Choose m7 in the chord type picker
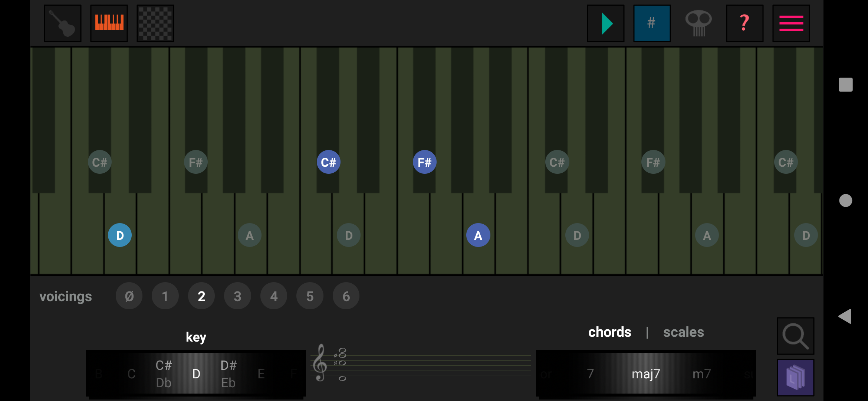 701,374
